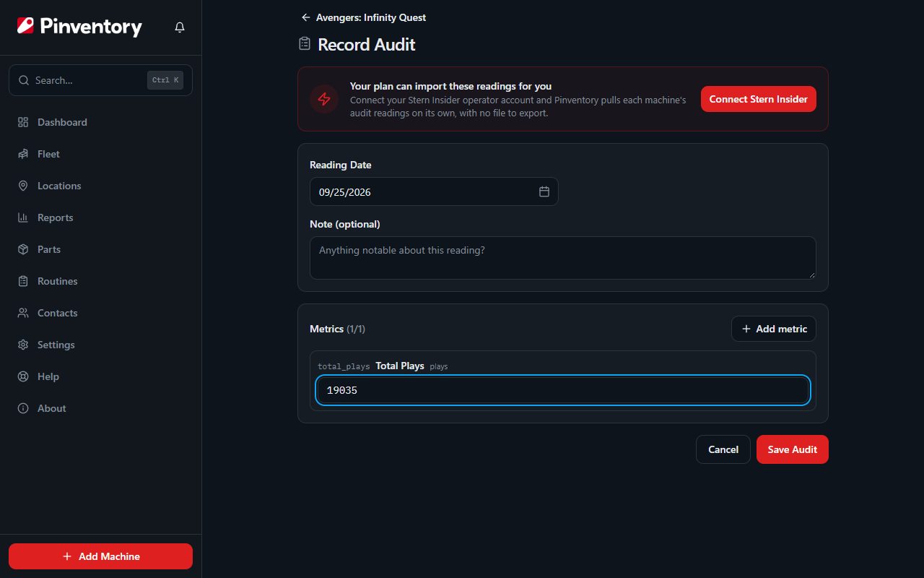Click the Add Machine button
The image size is (924, 578).
click(100, 556)
